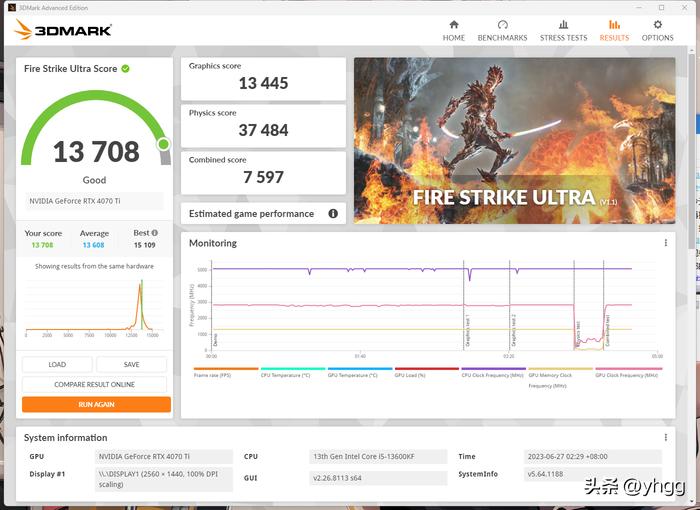Screen dimensions: 700x510
Task: Toggle the GPU Memory Clock Frequency legend
Action: point(560,377)
